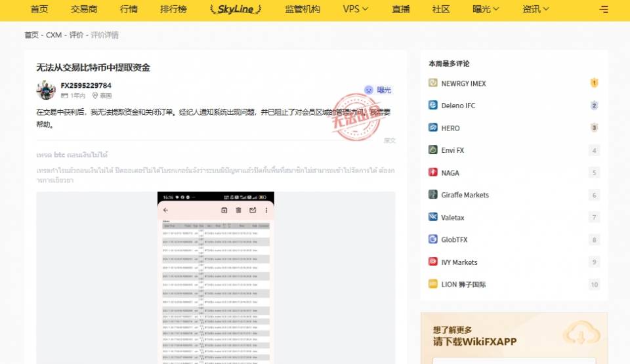Click the NEWRGY IMEX broker logo icon
This screenshot has width=630, height=364.
click(432, 83)
